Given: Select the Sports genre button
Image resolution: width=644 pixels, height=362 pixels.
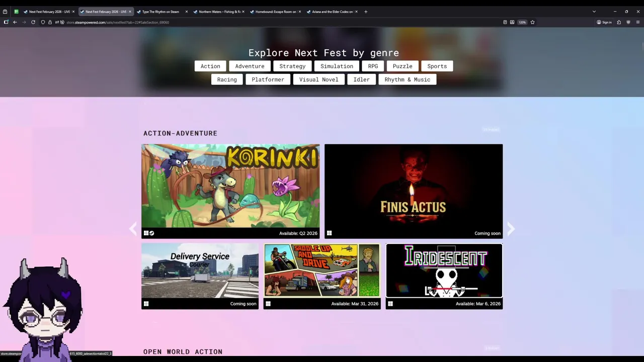Looking at the screenshot, I should point(437,66).
